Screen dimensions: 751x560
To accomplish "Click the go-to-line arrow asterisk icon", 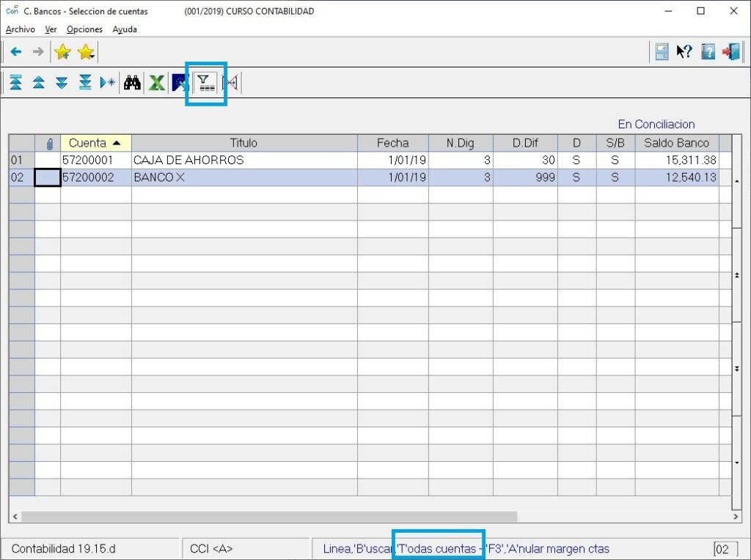I will click(x=108, y=83).
